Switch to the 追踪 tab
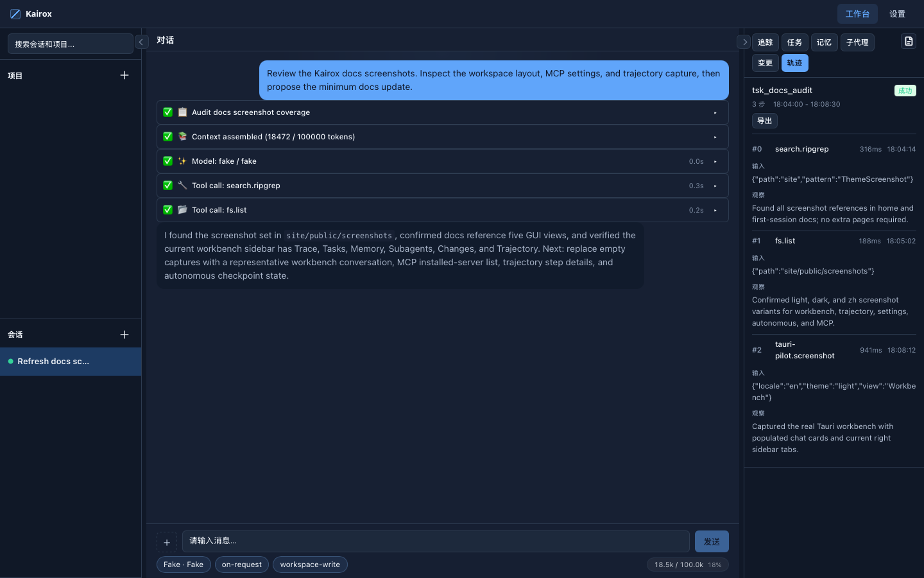 point(766,42)
